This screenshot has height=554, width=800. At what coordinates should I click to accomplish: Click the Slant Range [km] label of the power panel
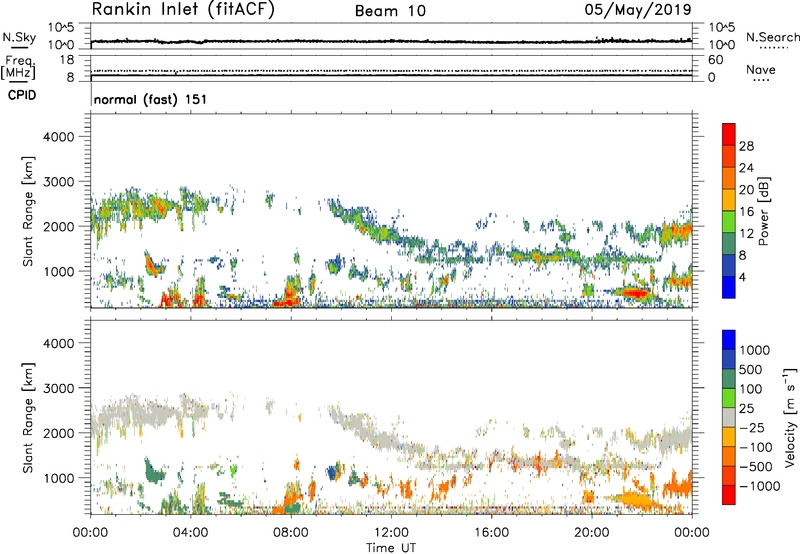[28, 211]
